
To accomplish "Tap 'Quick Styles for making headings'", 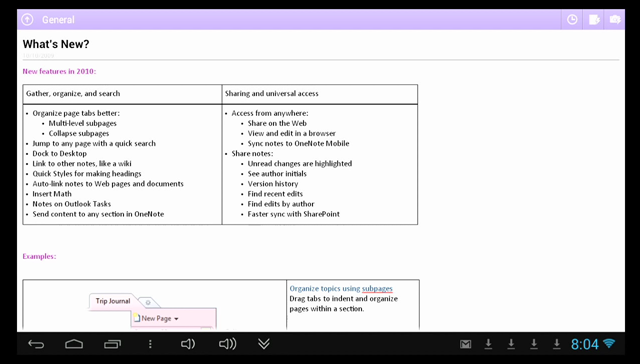I will coord(87,173).
